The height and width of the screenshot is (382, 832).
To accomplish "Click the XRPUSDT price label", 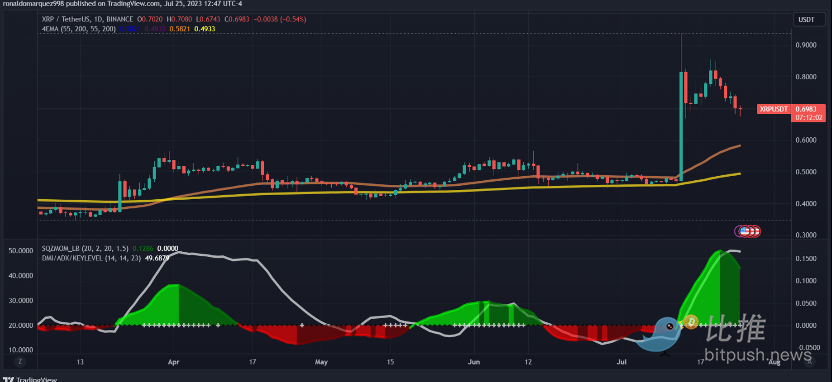I will 774,109.
